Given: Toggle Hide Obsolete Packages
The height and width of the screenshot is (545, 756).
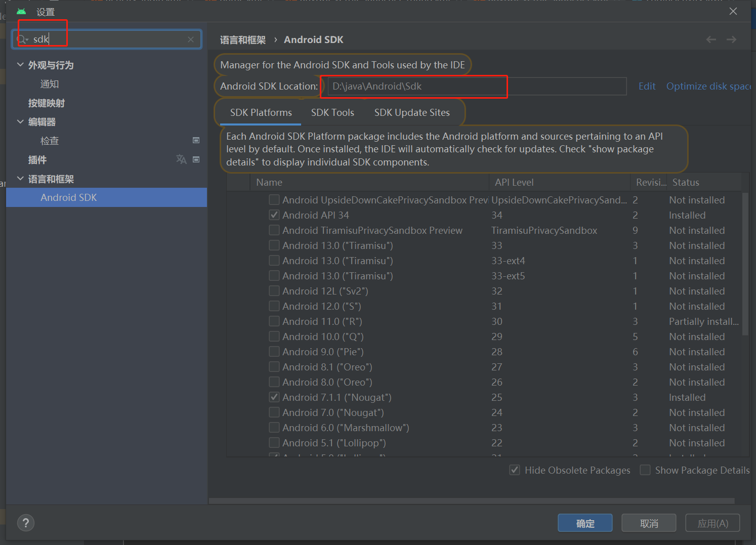Looking at the screenshot, I should tap(515, 470).
